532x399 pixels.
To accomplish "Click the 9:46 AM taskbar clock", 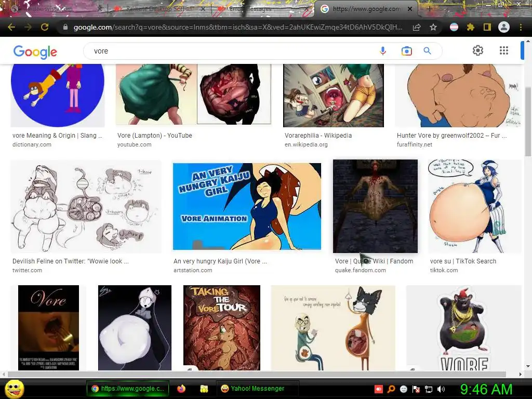I will point(486,389).
